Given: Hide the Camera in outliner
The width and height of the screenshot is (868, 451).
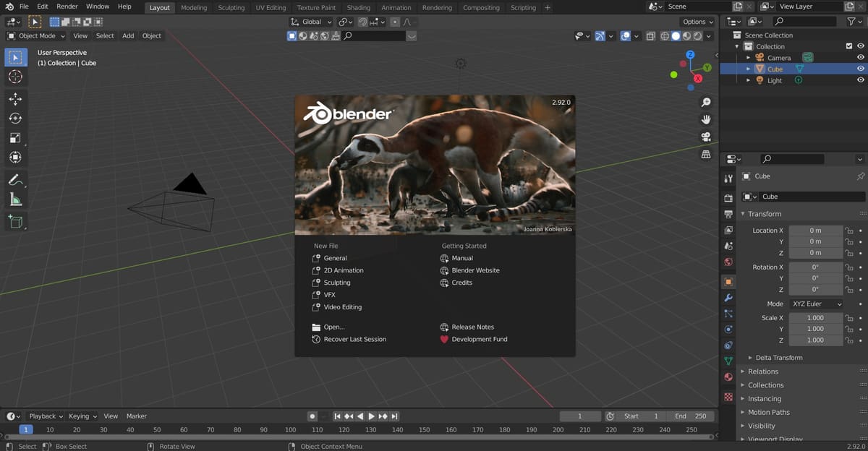Looking at the screenshot, I should pyautogui.click(x=861, y=58).
